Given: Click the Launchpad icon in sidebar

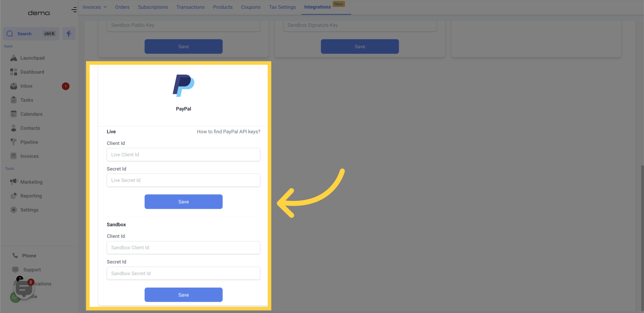Looking at the screenshot, I should tap(14, 58).
